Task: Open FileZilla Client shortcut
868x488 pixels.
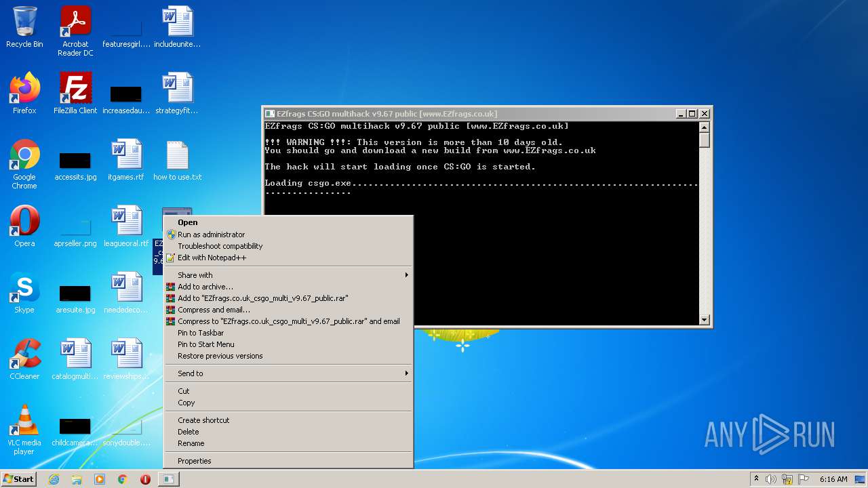Action: (x=75, y=94)
